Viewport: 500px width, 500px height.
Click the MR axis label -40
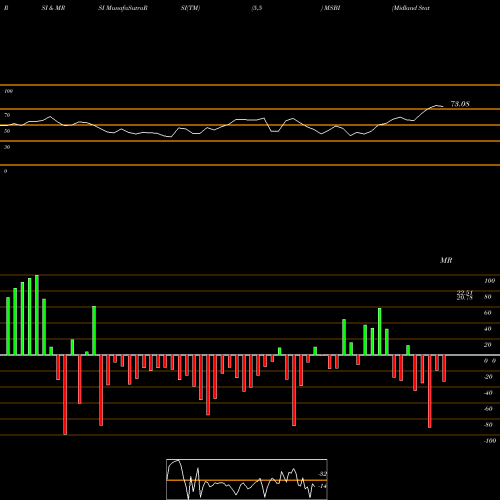point(488,393)
